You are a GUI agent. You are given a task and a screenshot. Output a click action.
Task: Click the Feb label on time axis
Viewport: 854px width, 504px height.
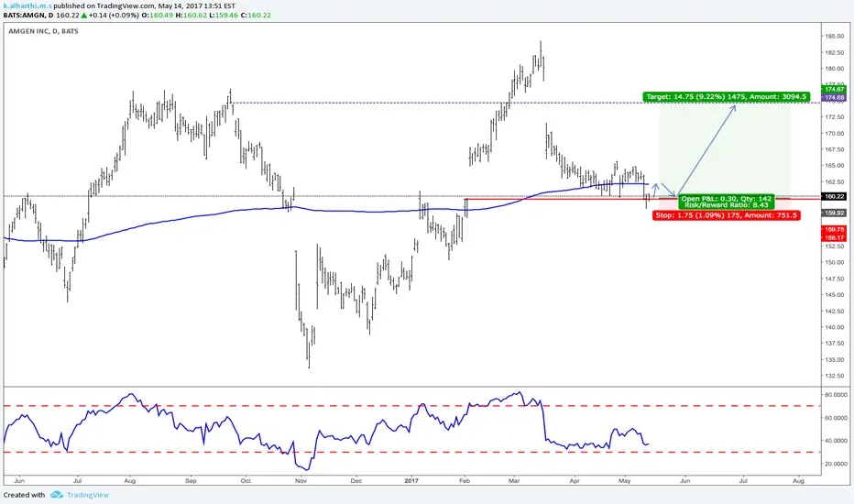coord(464,480)
